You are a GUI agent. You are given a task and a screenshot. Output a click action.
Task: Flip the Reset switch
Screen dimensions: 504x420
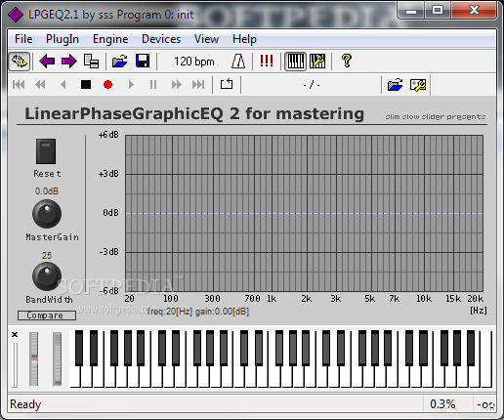[46, 151]
